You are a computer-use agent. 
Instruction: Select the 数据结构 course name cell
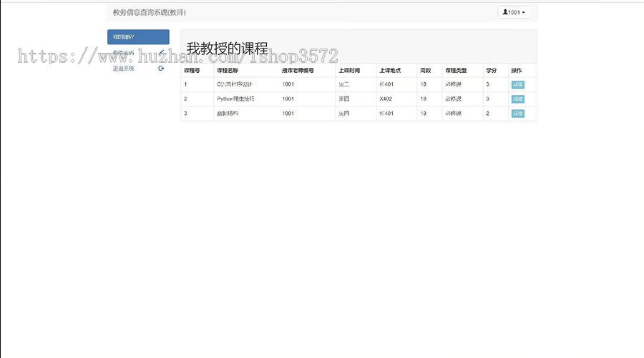pyautogui.click(x=228, y=113)
